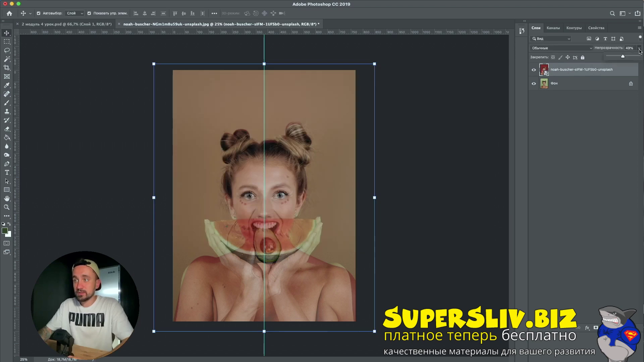Select the Hand tool
This screenshot has height=362, width=644.
click(x=7, y=198)
